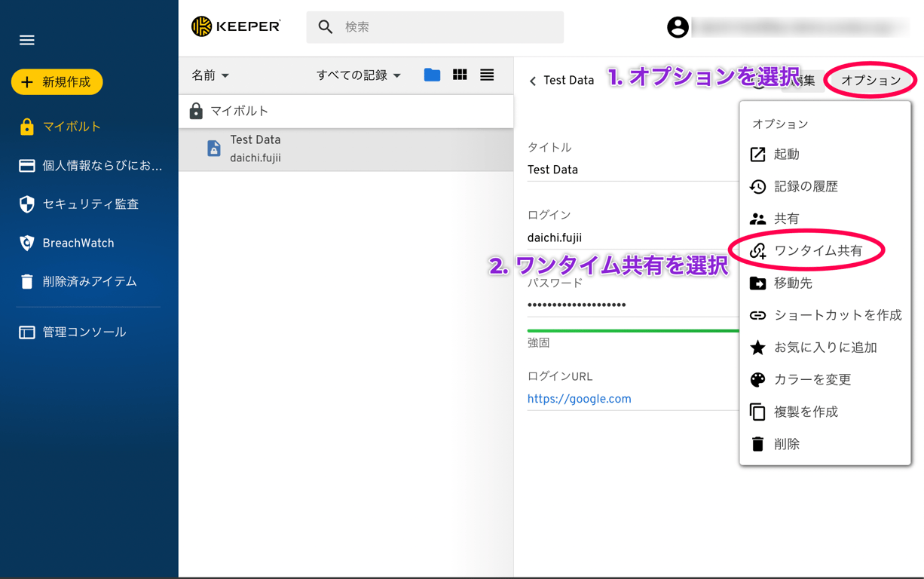This screenshot has height=579, width=924.
Task: Switch to grid view of records
Action: 459,75
